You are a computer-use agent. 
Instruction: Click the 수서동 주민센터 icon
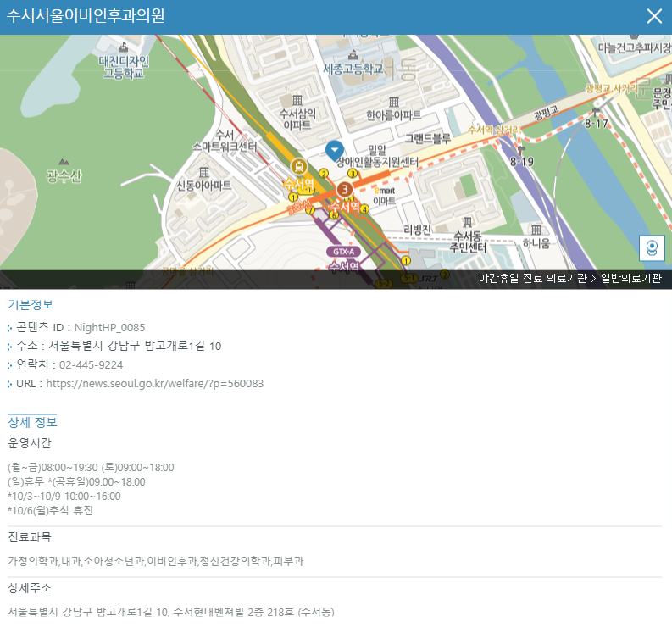[467, 222]
